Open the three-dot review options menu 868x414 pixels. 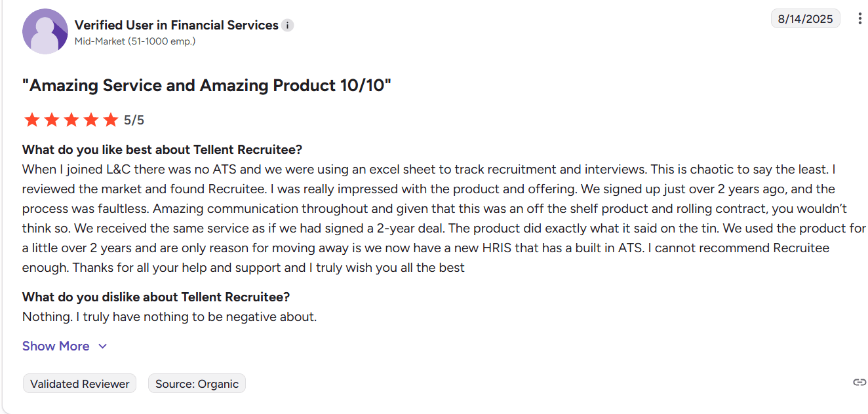tap(859, 19)
